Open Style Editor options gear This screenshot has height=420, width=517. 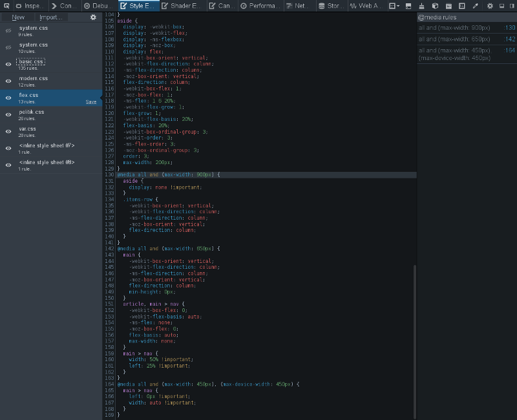pyautogui.click(x=93, y=17)
